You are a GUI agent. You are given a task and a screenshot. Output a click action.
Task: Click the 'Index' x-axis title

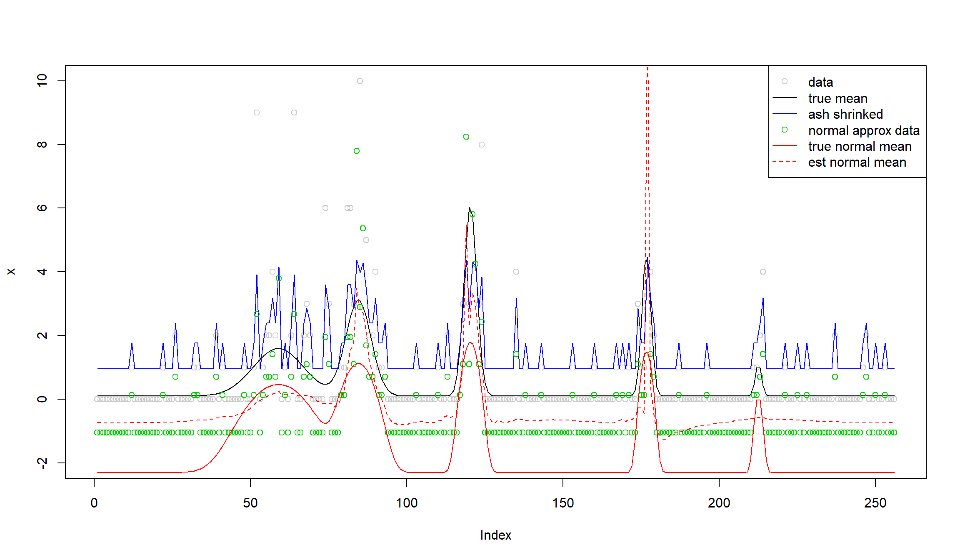pyautogui.click(x=495, y=535)
